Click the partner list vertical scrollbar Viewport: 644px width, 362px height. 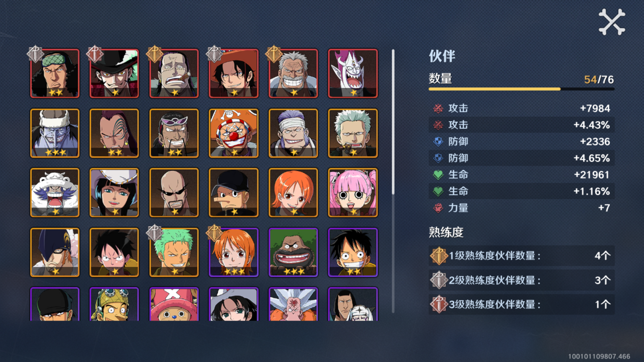[x=393, y=181]
